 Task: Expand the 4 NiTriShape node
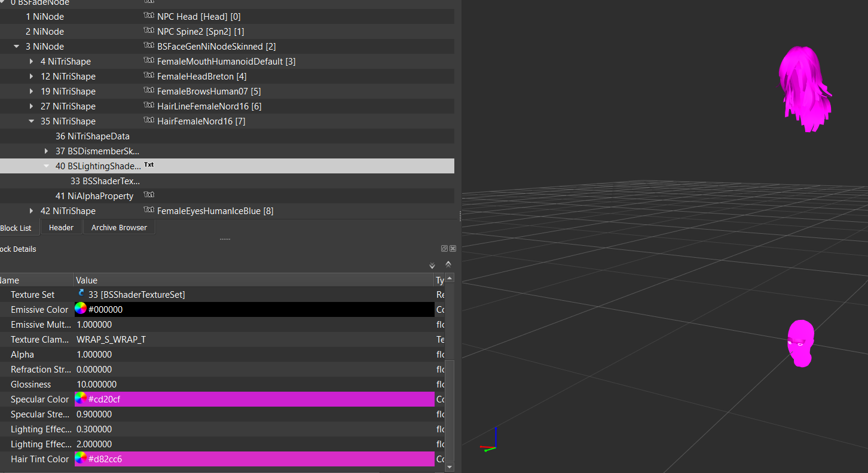(x=32, y=61)
